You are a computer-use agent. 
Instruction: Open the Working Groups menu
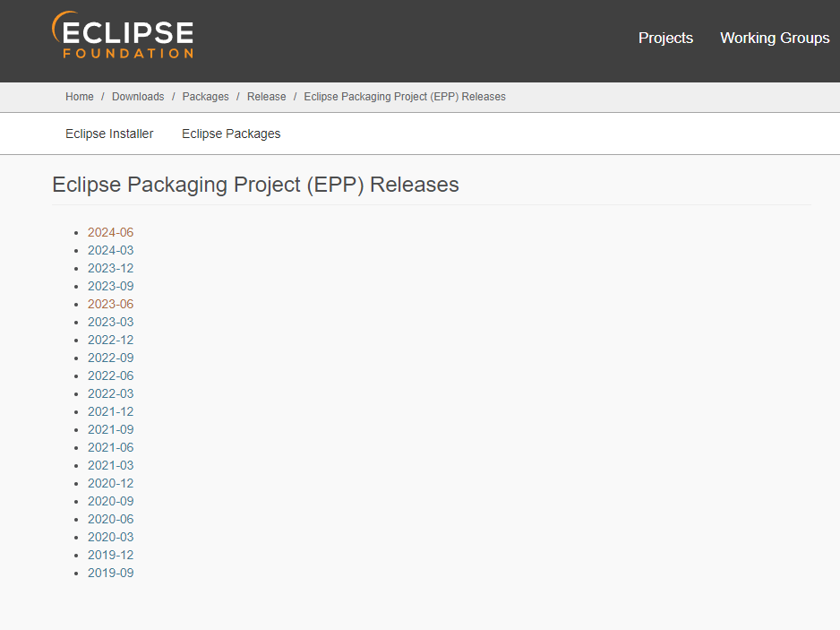click(x=775, y=38)
